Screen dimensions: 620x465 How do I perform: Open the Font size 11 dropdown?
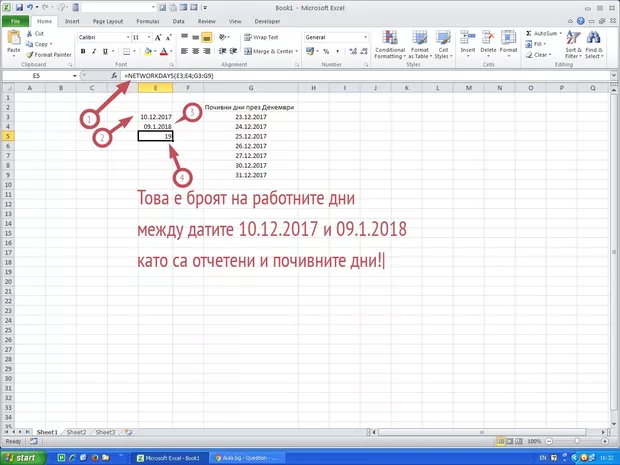149,37
